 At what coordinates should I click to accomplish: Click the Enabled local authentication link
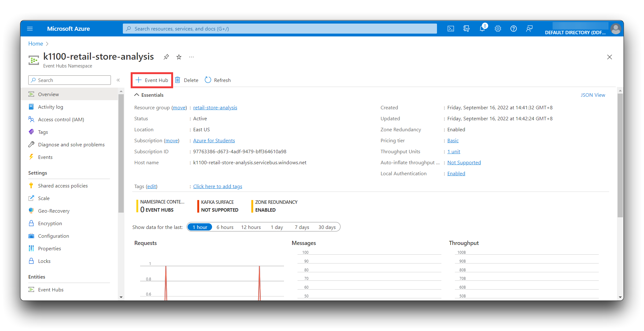click(x=456, y=173)
